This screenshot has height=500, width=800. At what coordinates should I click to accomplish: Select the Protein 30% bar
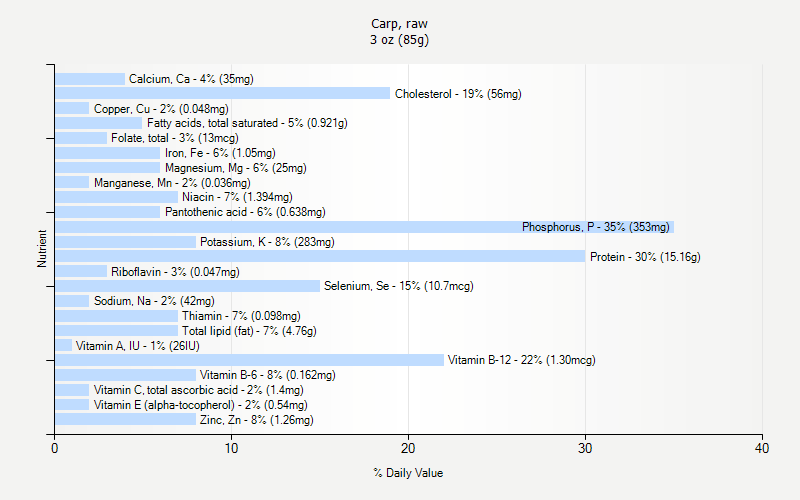pyautogui.click(x=320, y=256)
